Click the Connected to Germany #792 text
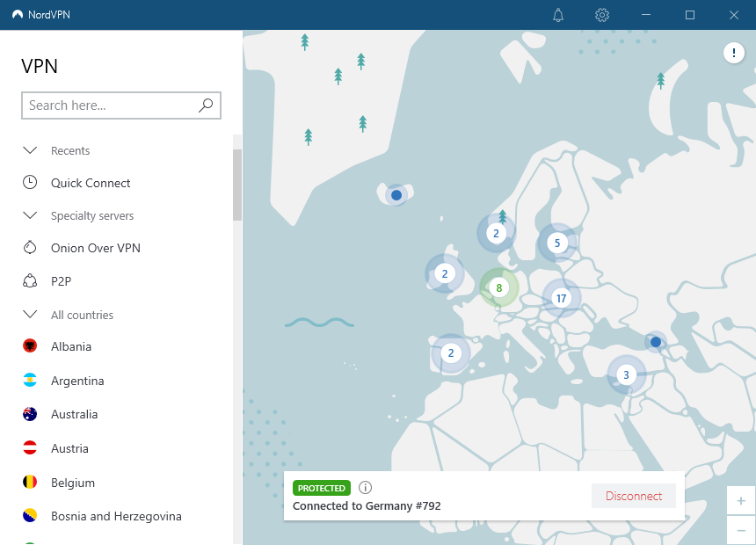The image size is (756, 545). pyautogui.click(x=367, y=506)
